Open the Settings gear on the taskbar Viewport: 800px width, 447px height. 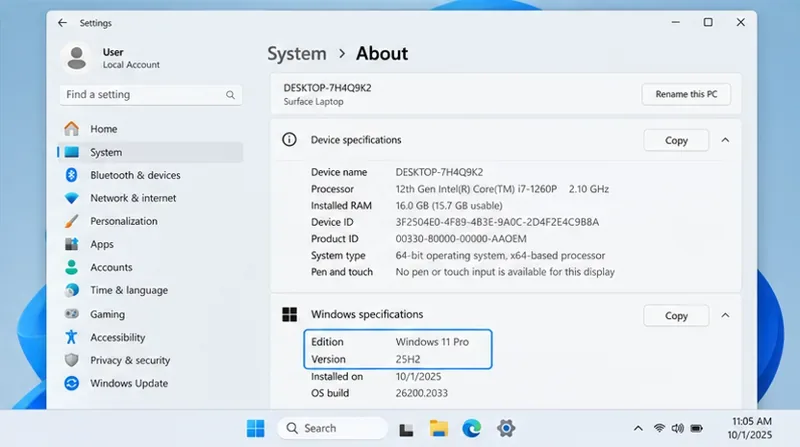506,428
